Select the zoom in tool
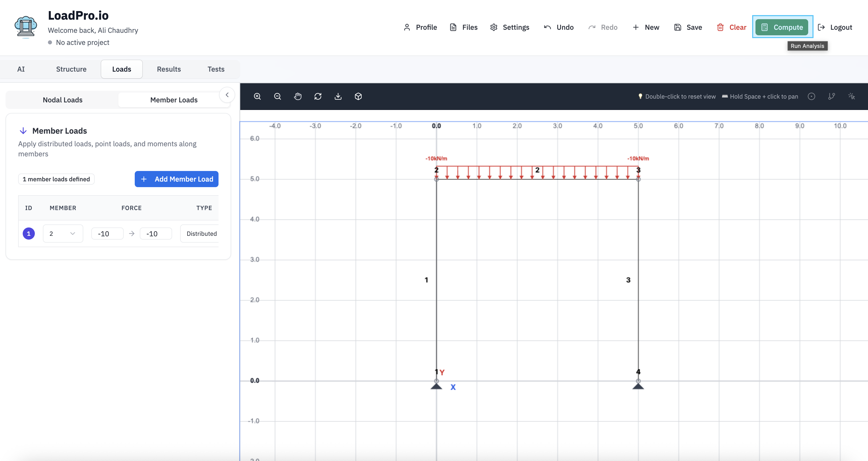Image resolution: width=868 pixels, height=461 pixels. pyautogui.click(x=257, y=96)
